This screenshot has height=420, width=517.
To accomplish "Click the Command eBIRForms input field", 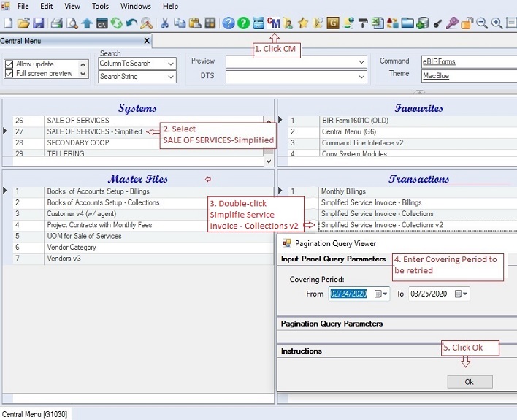I will (467, 61).
